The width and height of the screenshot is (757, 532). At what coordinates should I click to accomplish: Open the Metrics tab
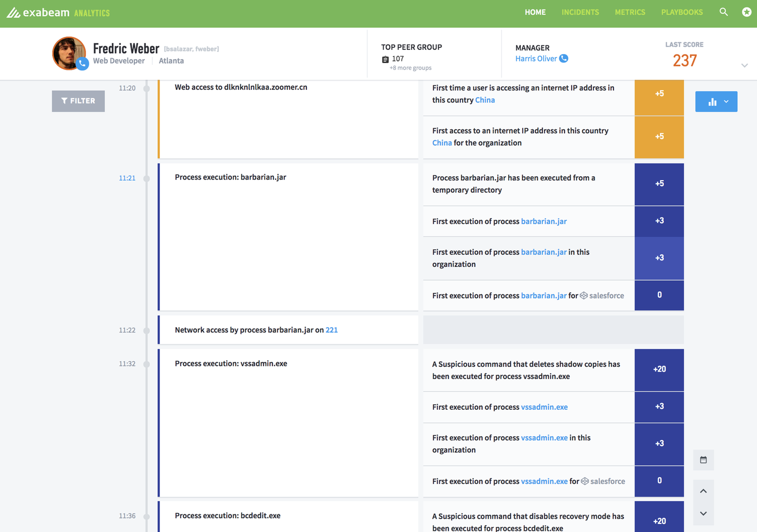coord(630,12)
